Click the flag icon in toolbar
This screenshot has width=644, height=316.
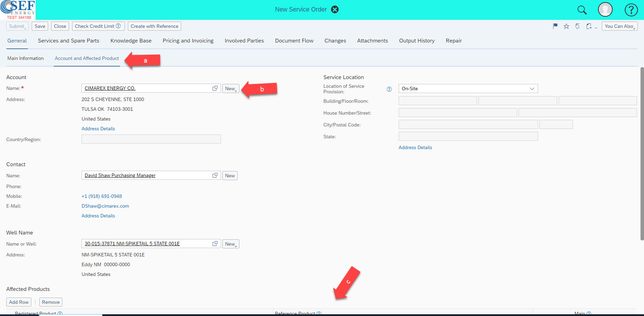pos(555,26)
